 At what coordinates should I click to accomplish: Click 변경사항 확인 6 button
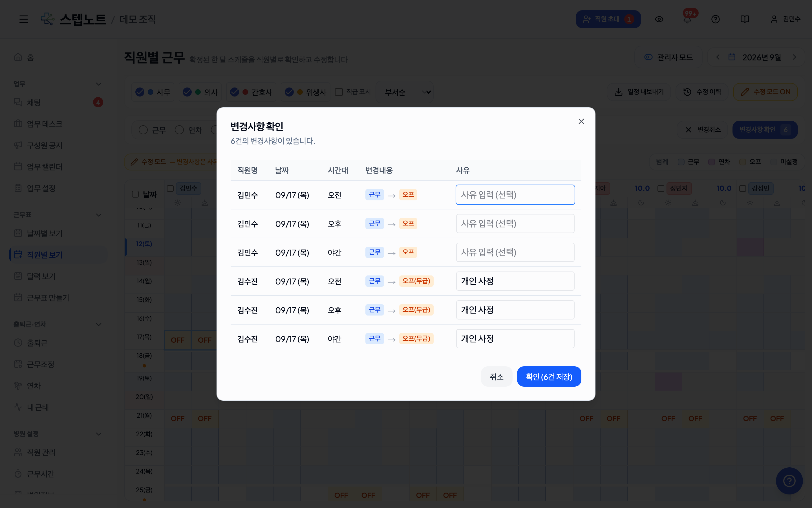765,130
